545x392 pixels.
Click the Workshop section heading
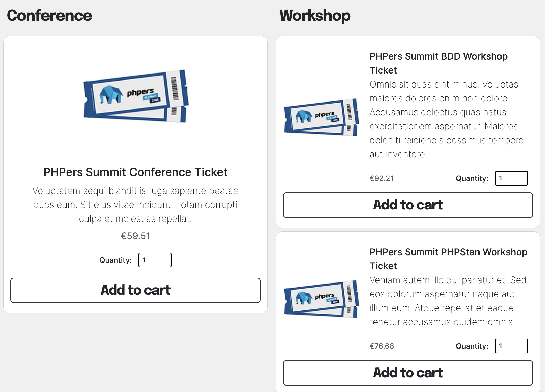click(x=315, y=16)
